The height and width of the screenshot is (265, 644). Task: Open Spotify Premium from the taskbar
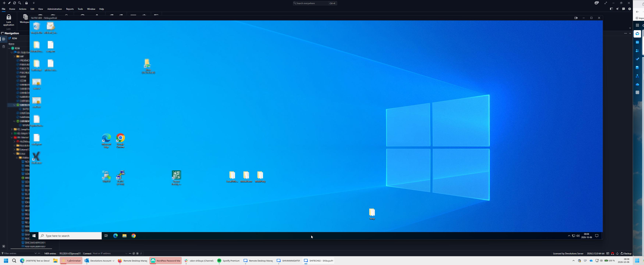(x=228, y=261)
